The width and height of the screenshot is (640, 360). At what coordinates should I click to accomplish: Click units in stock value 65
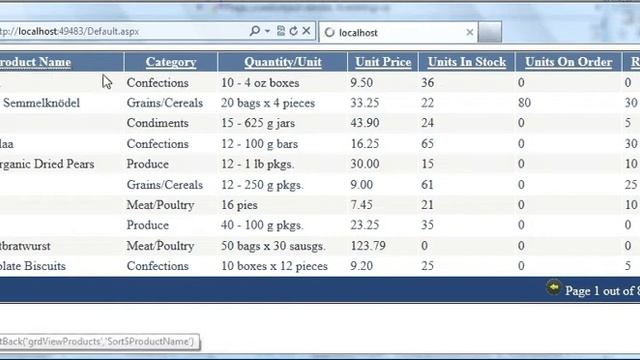(x=427, y=144)
